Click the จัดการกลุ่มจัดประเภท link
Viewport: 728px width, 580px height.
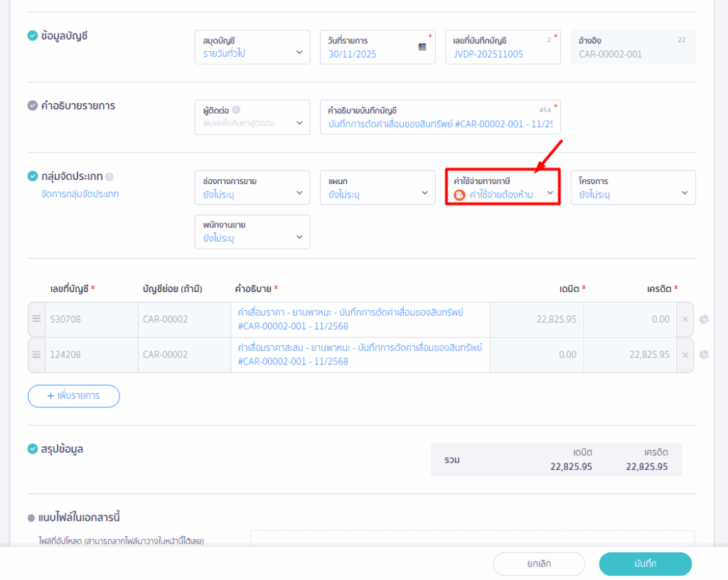pos(80,194)
